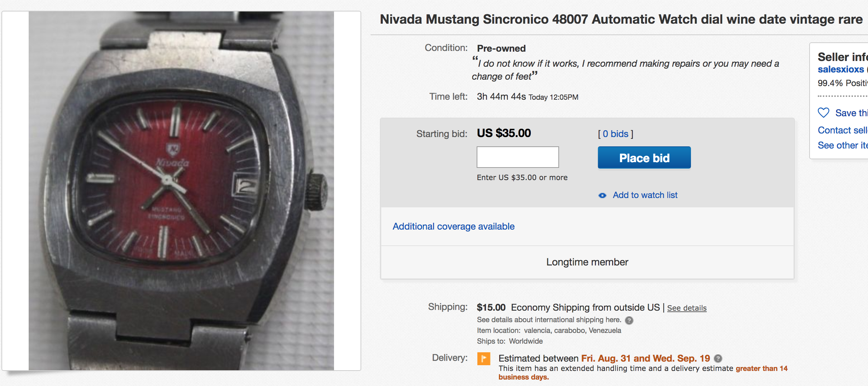Click See details shipping link
Viewport: 868px width, 386px height.
tap(687, 308)
